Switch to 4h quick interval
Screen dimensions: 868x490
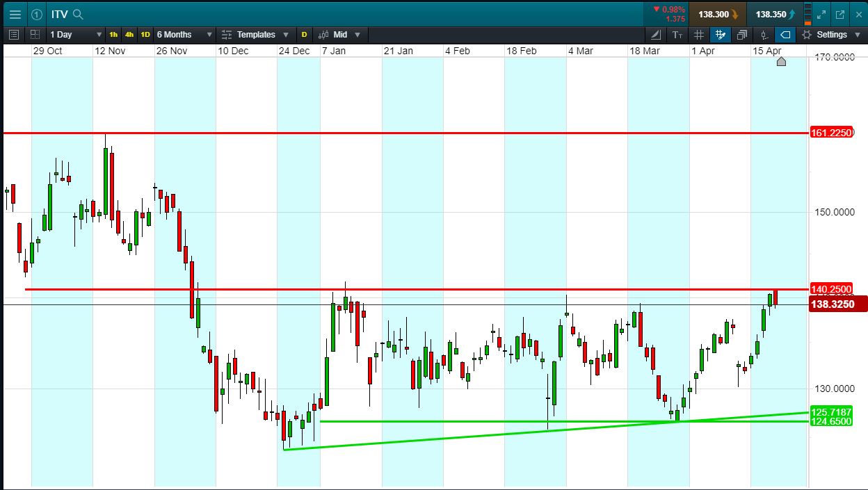pos(129,34)
